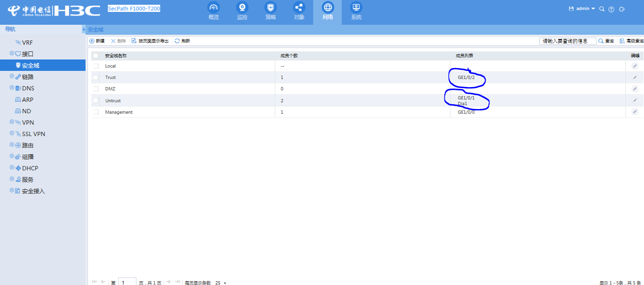Check the Local zone row checkbox

(96, 66)
